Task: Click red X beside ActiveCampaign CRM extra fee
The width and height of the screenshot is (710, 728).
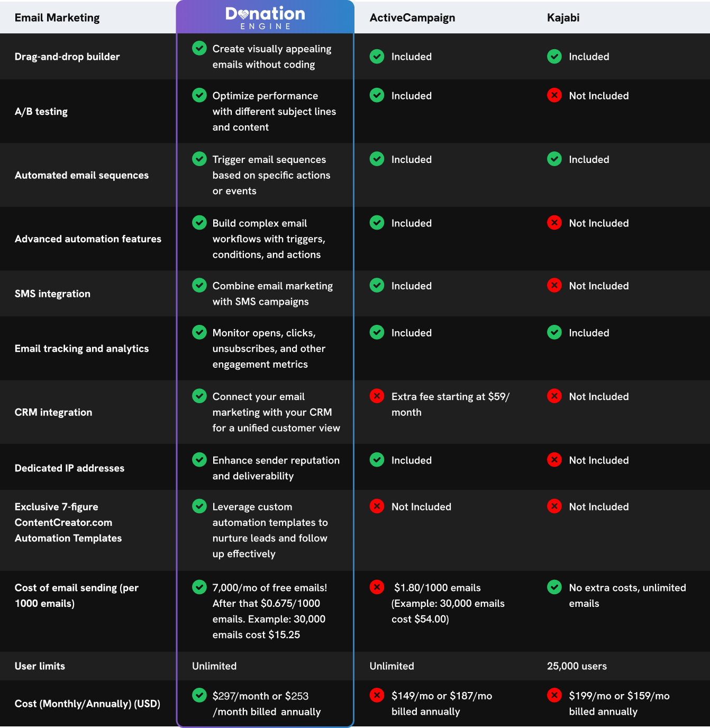Action: tap(377, 396)
